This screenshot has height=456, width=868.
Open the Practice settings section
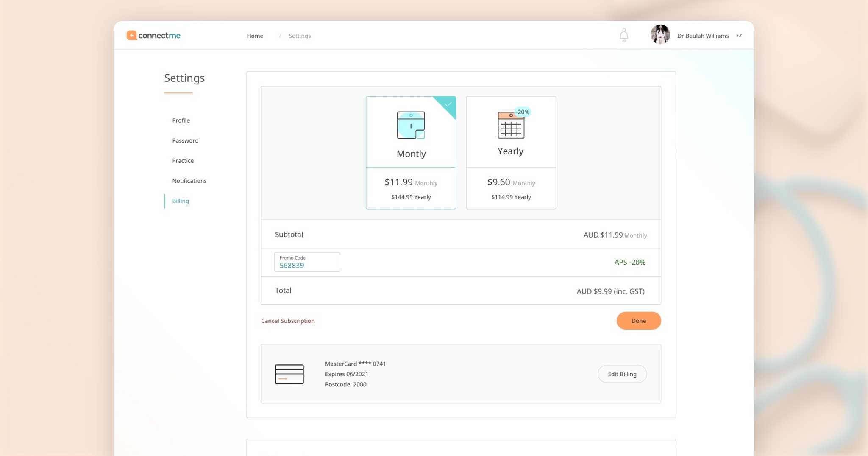click(x=183, y=161)
